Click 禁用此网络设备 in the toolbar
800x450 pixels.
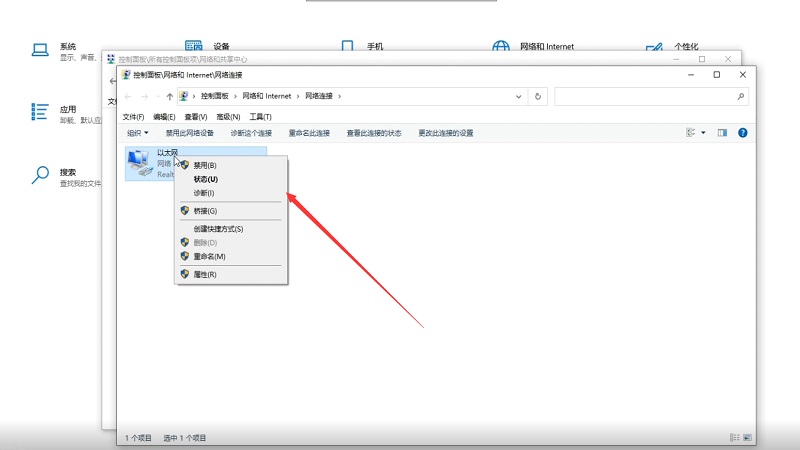(189, 133)
